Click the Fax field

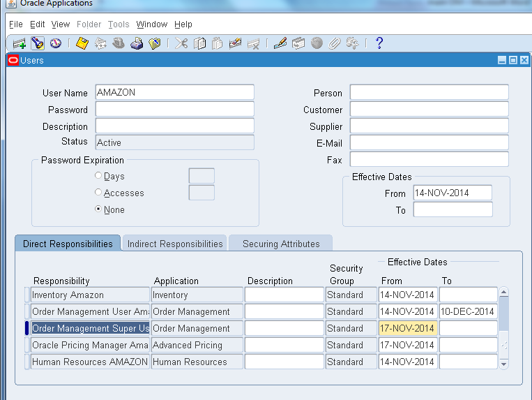[x=430, y=159]
